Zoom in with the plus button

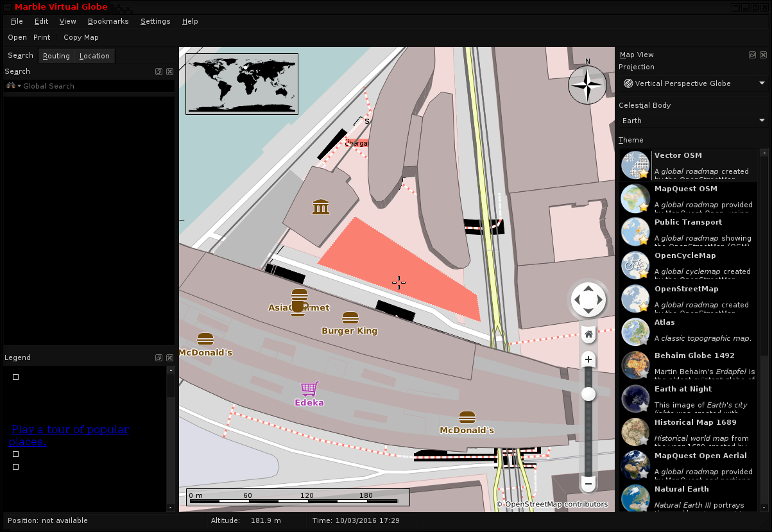coord(588,359)
